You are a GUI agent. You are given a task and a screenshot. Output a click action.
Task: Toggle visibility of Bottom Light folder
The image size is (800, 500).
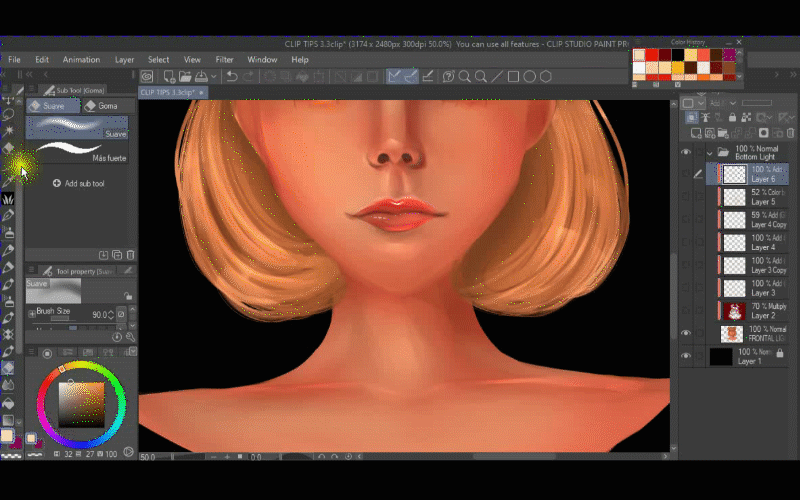pos(686,152)
